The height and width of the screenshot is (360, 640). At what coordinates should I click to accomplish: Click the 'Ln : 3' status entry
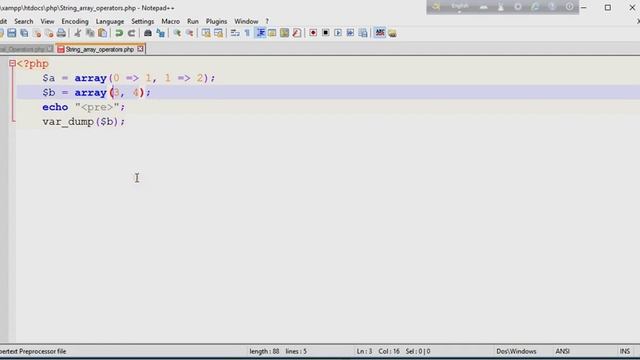click(x=364, y=351)
